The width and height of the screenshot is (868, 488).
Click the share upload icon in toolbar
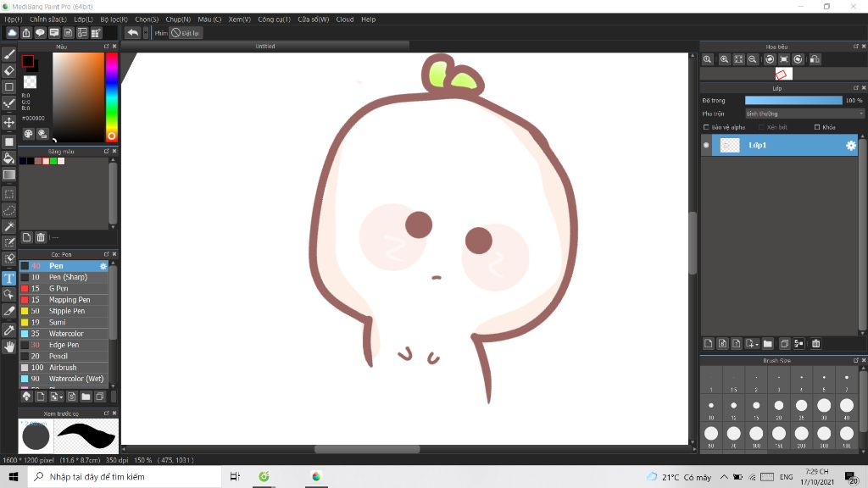pyautogui.click(x=26, y=33)
